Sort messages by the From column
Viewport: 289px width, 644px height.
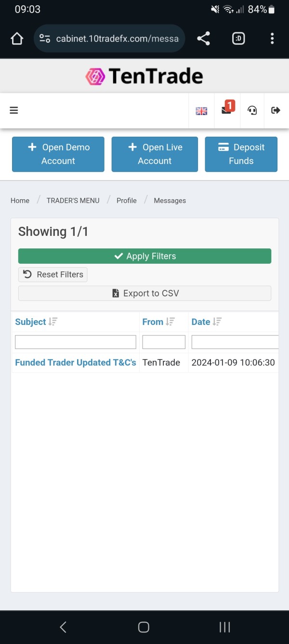[x=153, y=322]
